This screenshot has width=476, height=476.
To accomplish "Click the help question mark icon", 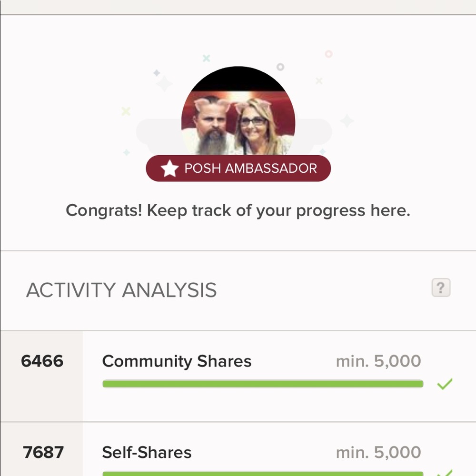I will tap(441, 288).
